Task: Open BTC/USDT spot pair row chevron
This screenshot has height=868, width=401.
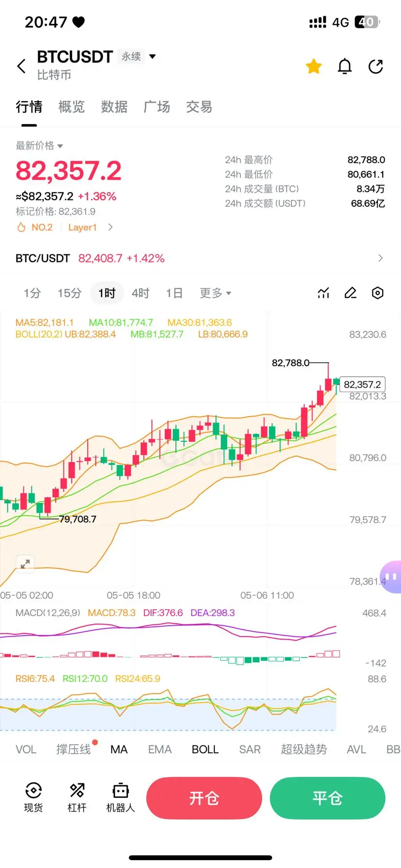Action: click(380, 258)
